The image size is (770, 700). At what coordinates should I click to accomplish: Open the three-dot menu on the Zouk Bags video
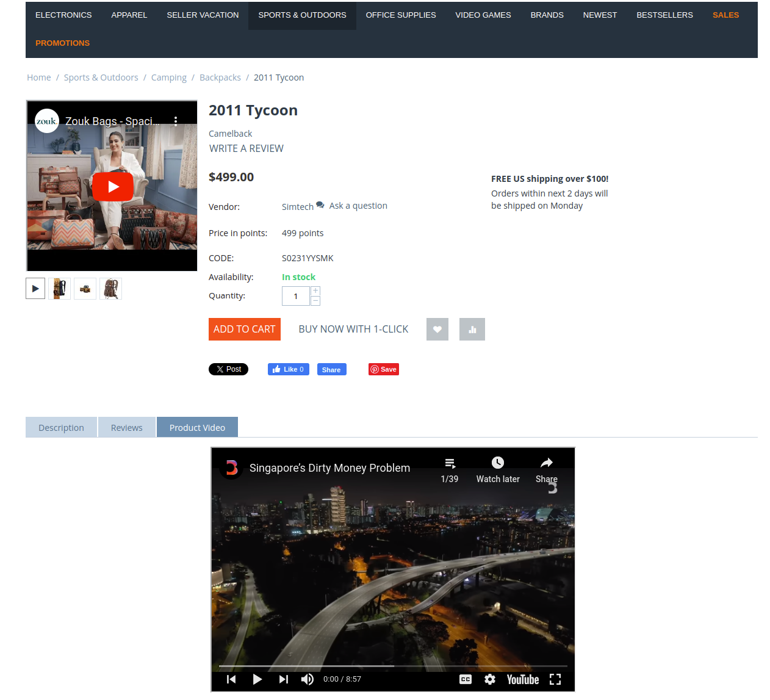pyautogui.click(x=176, y=121)
